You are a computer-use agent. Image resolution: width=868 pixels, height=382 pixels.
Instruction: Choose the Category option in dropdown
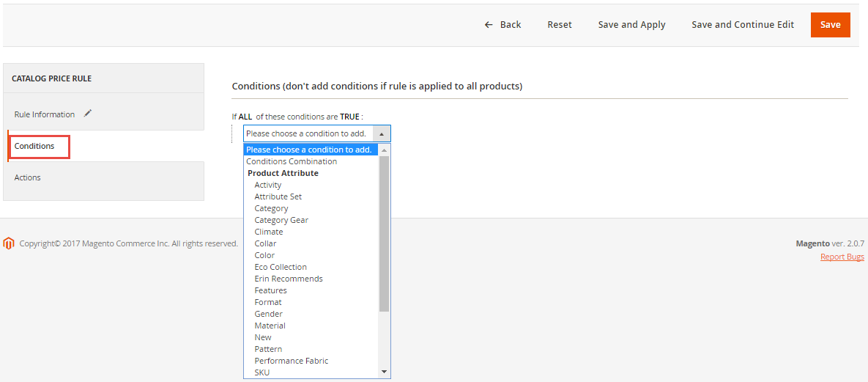(271, 208)
